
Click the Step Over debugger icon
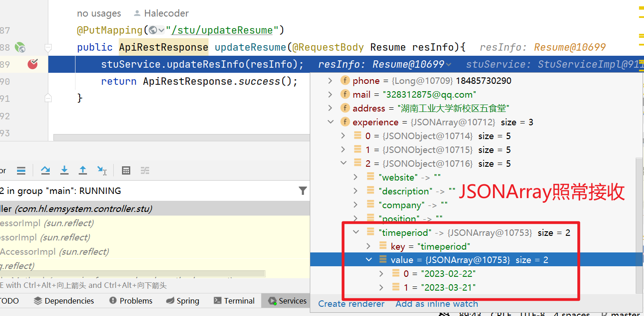(x=45, y=170)
